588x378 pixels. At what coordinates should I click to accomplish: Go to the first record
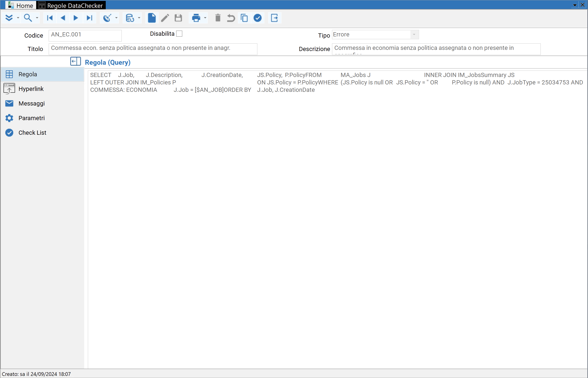(x=50, y=18)
